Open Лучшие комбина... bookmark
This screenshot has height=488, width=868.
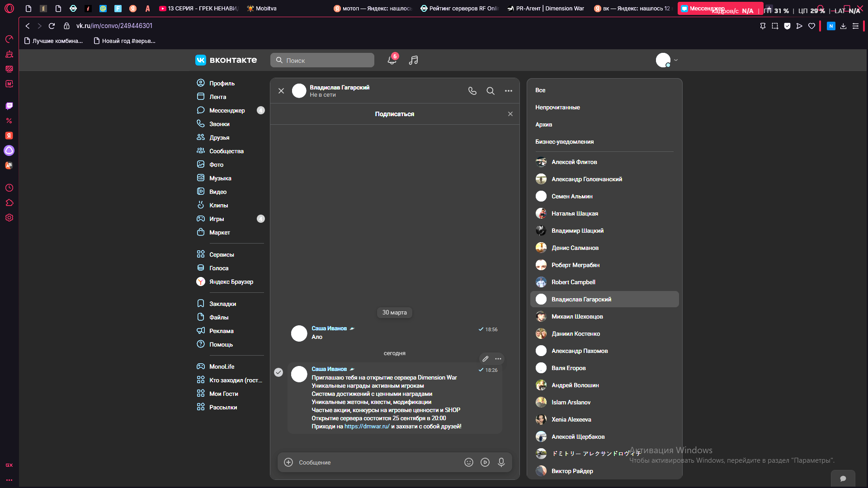coord(53,41)
